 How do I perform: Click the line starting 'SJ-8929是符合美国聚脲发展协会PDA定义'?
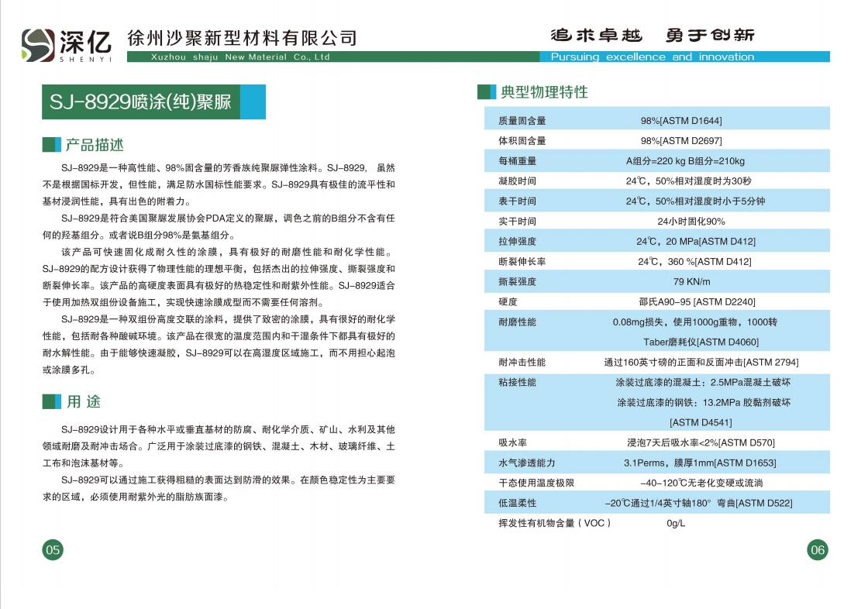(228, 218)
